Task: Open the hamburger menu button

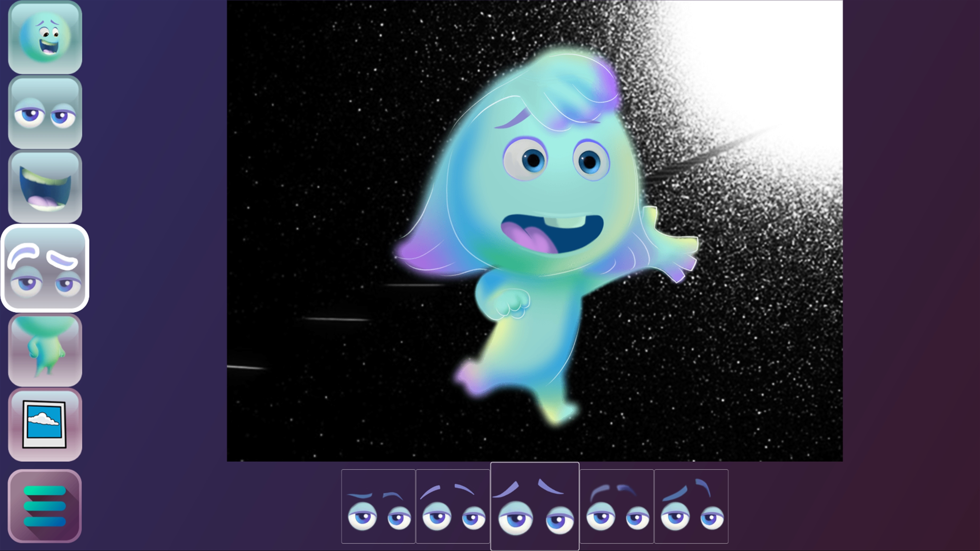Action: coord(45,506)
